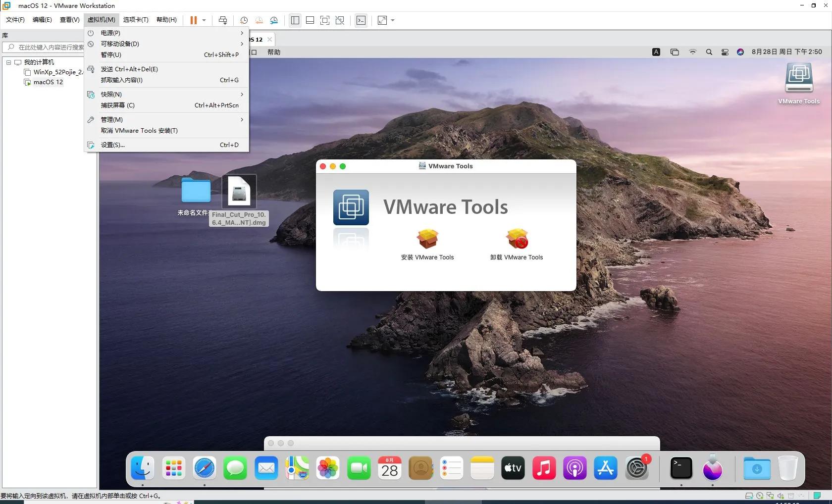Click the orange pause VM toolbar button

point(193,20)
